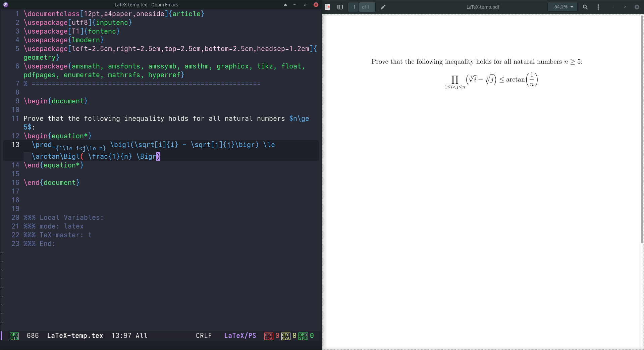Toggle the side pane in PDF viewer
644x350 pixels.
[x=340, y=7]
